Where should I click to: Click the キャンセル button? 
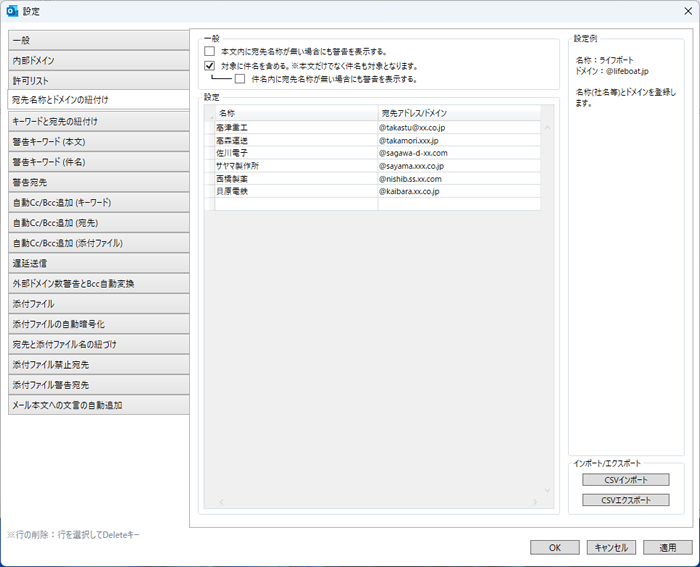pyautogui.click(x=611, y=547)
